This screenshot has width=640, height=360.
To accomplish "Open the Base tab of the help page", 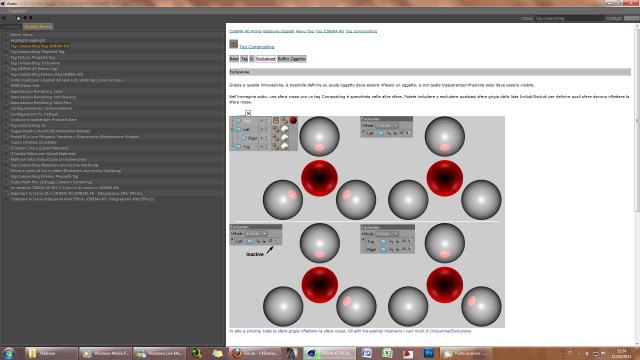I will click(234, 59).
